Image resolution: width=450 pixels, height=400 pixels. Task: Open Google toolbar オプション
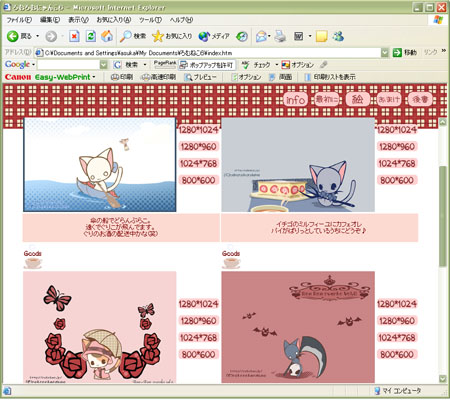point(298,65)
